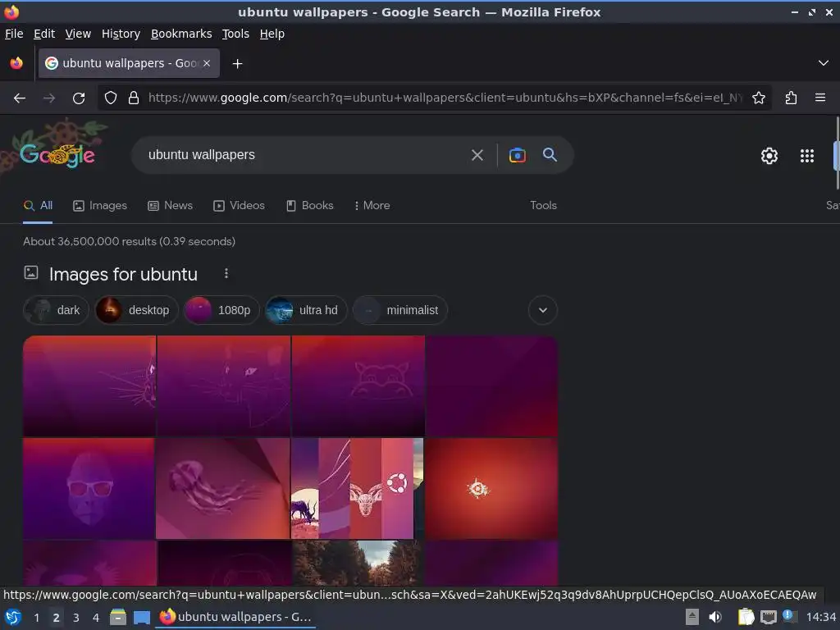Close the ubuntu wallpapers tab

(x=207, y=63)
